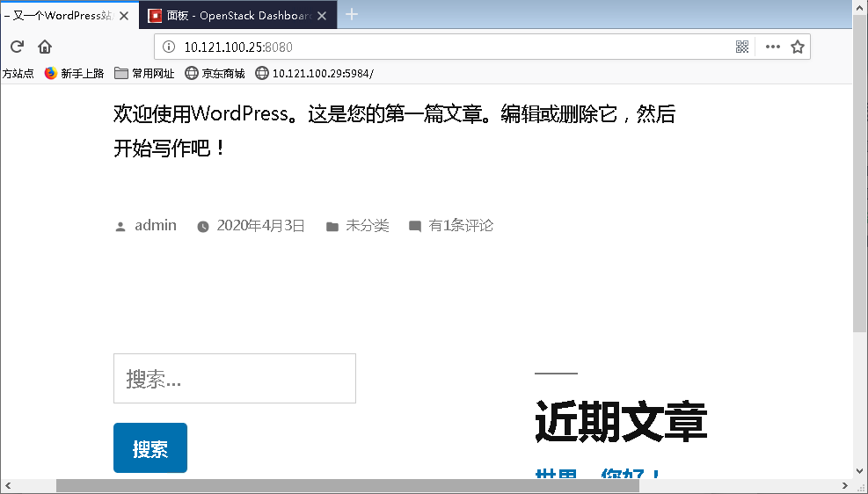Show site information icon in address bar
The image size is (868, 494).
point(169,47)
